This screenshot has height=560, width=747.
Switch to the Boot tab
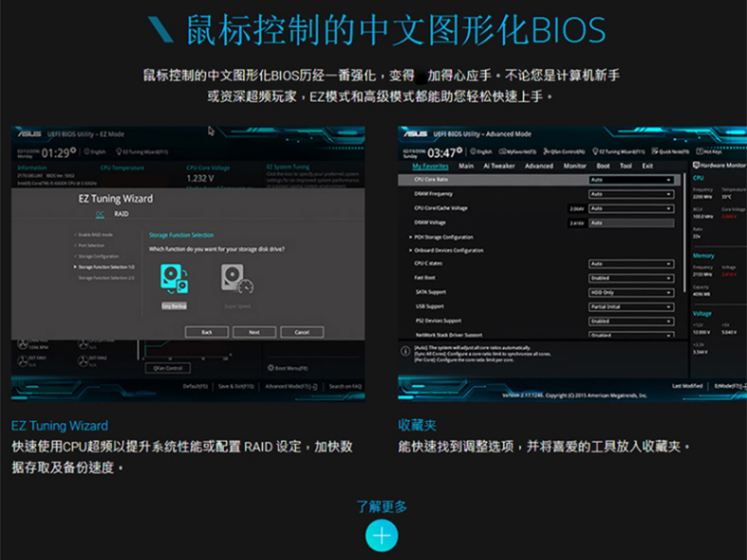pos(603,166)
